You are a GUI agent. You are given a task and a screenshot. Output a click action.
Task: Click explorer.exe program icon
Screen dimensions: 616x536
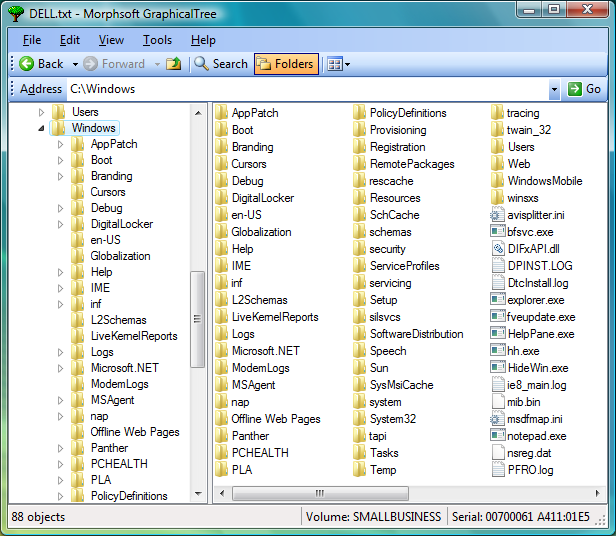click(497, 299)
